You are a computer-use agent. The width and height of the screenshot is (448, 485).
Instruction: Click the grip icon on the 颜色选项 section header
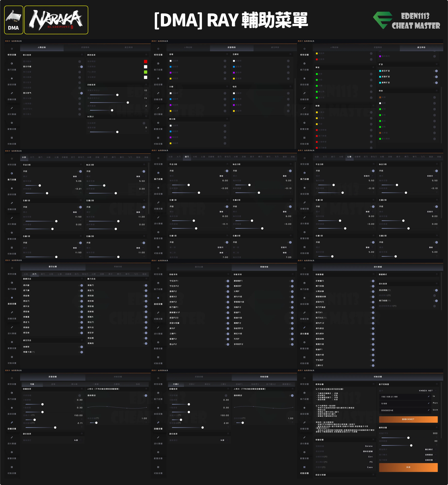(x=146, y=55)
